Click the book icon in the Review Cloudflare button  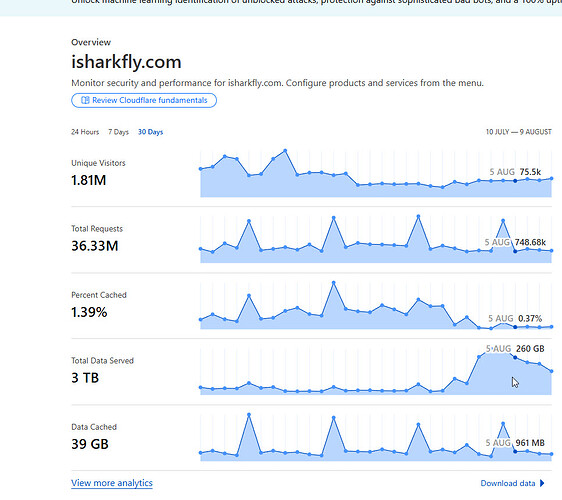click(x=85, y=100)
